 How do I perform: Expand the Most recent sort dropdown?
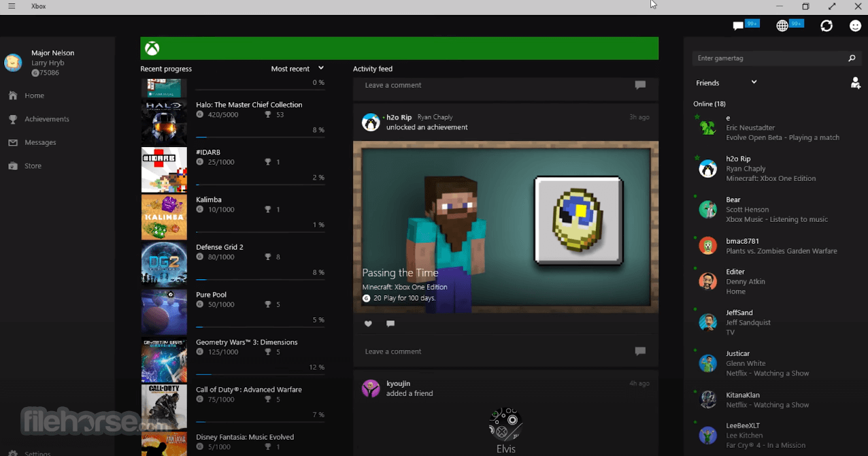297,69
